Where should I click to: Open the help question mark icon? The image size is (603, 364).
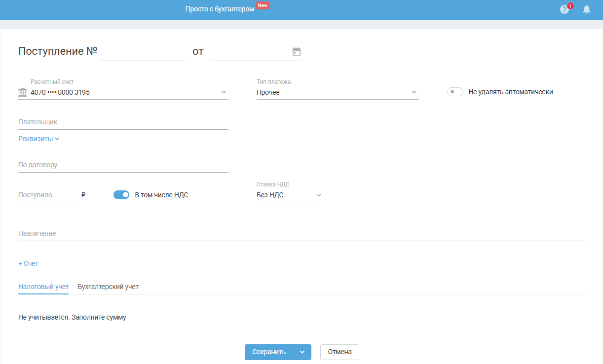point(565,9)
